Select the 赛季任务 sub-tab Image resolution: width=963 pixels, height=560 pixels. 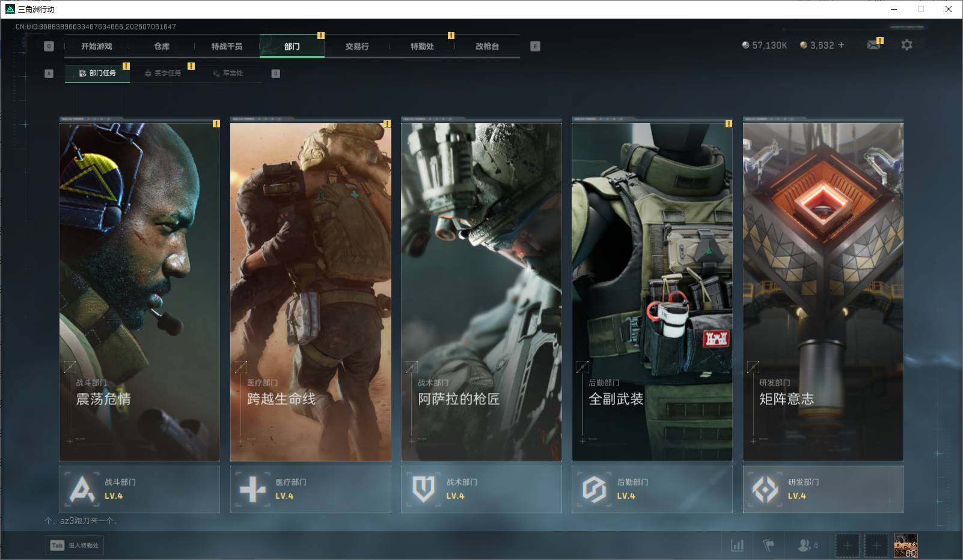coord(162,73)
